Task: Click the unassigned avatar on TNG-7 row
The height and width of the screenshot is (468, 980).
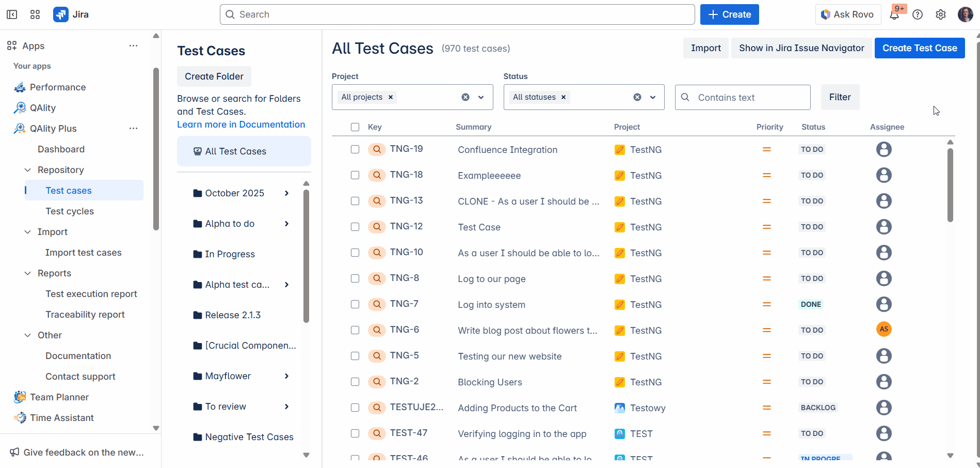Action: point(884,304)
